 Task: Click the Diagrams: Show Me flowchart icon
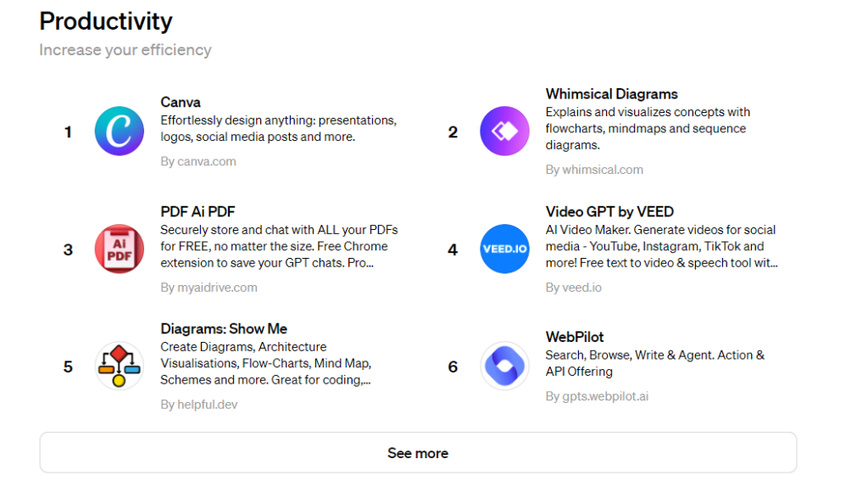click(120, 366)
